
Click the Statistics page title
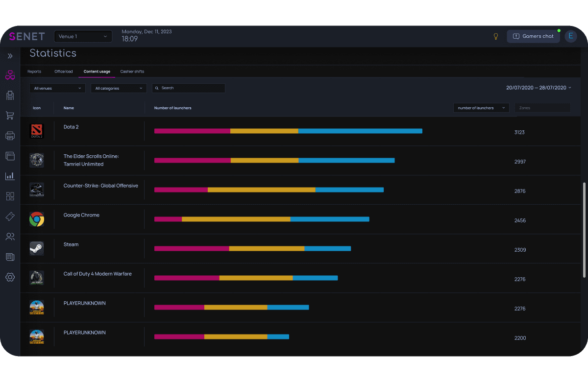[53, 53]
